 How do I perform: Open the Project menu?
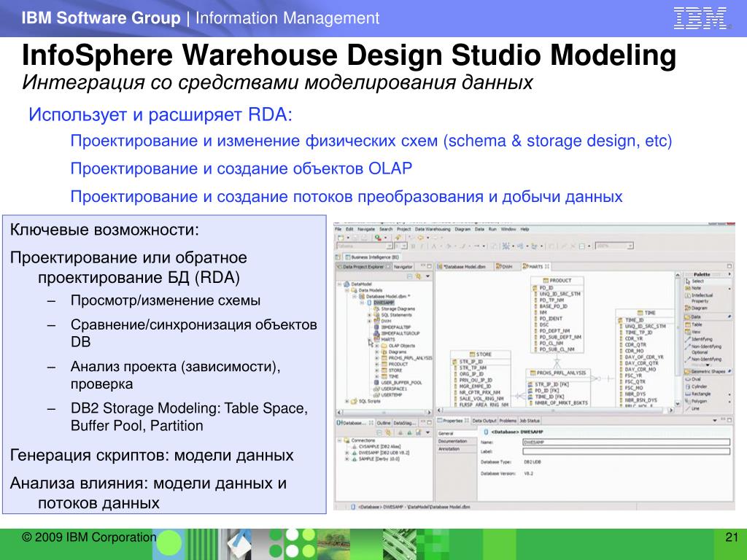tap(403, 229)
